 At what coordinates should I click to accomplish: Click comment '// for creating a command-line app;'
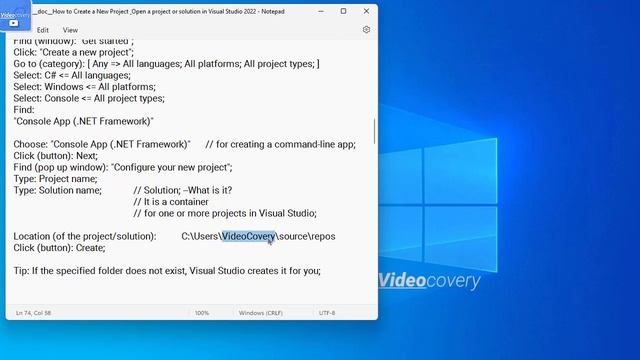[280, 144]
